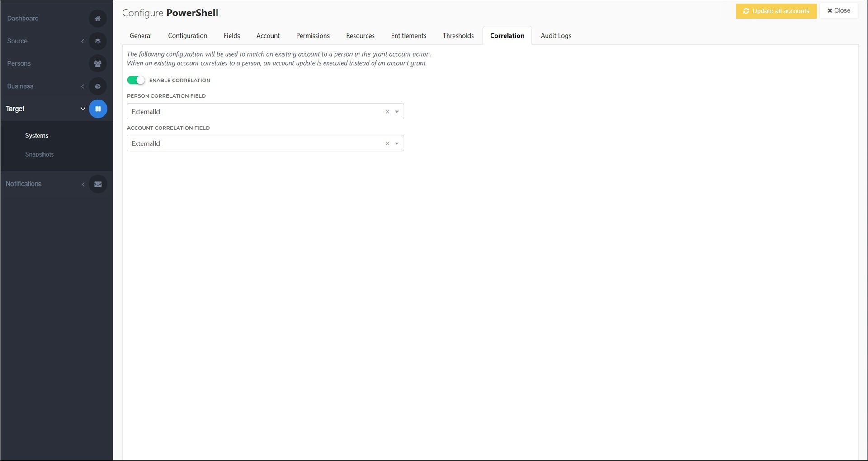This screenshot has width=868, height=461.
Task: Click the Notifications envelope icon
Action: tap(98, 184)
